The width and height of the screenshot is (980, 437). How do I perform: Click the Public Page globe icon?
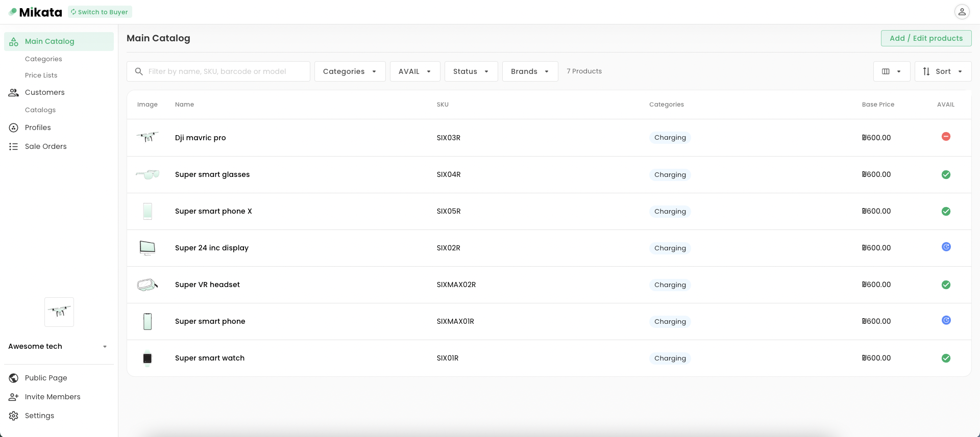[x=14, y=378]
